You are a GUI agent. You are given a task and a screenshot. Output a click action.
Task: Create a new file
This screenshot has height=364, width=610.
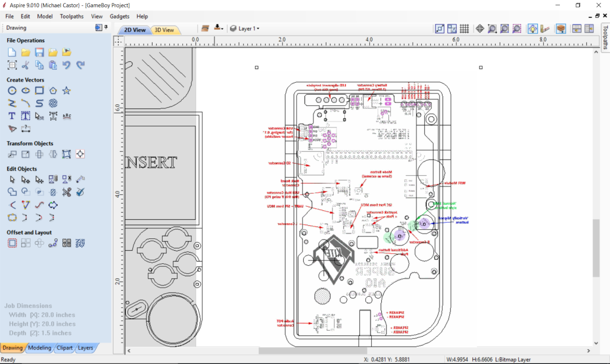coord(12,52)
